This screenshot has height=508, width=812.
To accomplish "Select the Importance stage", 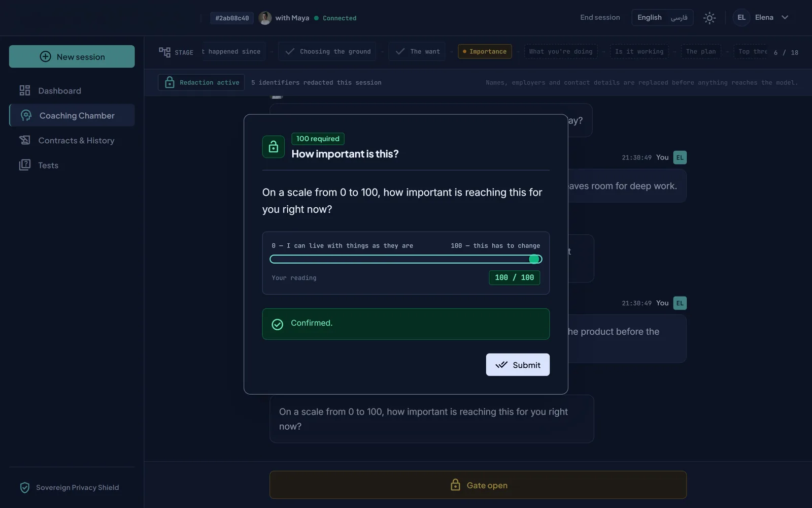I will (x=485, y=51).
